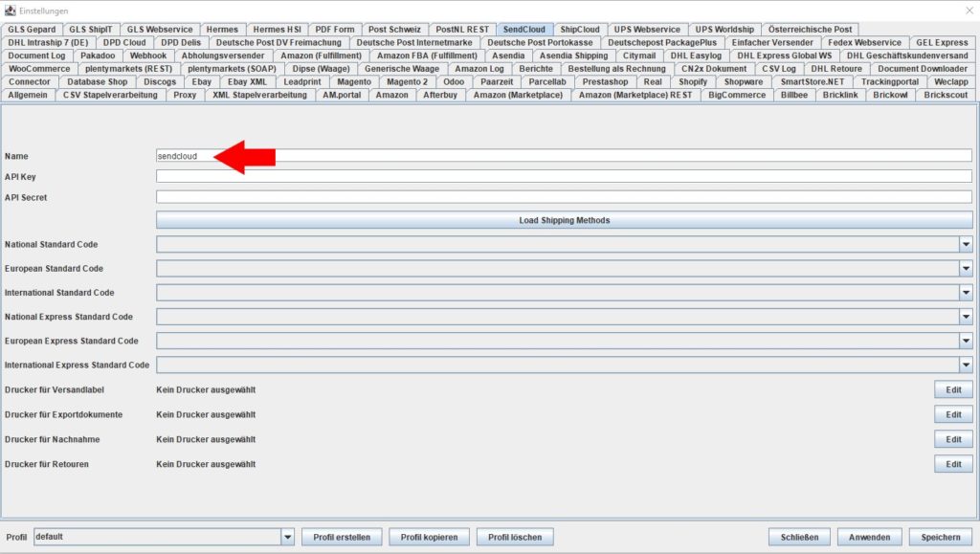The height and width of the screenshot is (554, 980).
Task: Switch to the Proxy tab
Action: [185, 95]
